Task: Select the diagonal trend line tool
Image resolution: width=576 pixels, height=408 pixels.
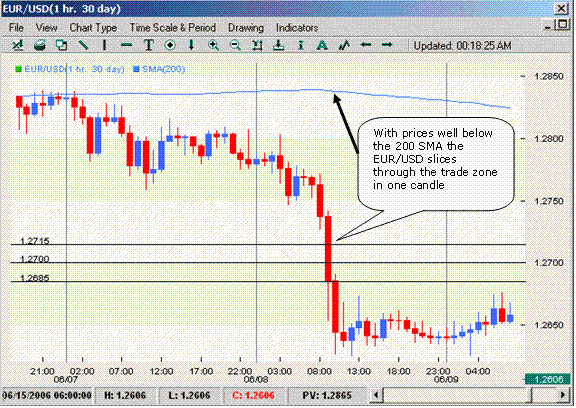Action: click(83, 45)
